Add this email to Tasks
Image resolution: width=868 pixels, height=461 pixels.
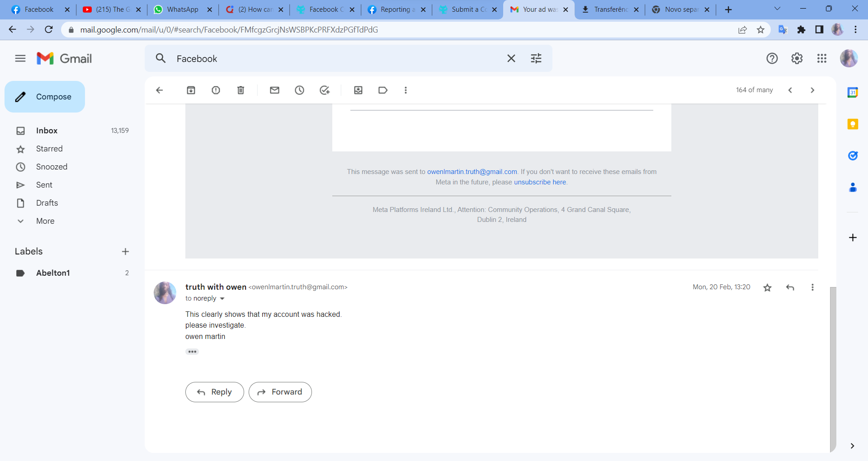click(x=325, y=90)
